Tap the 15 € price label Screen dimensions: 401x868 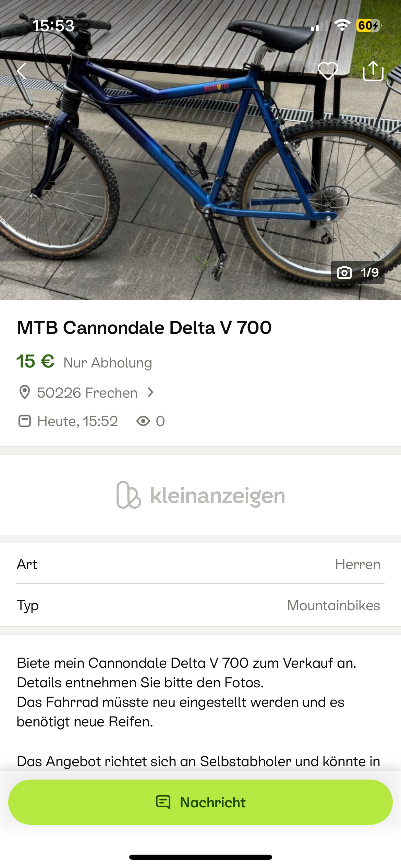click(x=35, y=361)
